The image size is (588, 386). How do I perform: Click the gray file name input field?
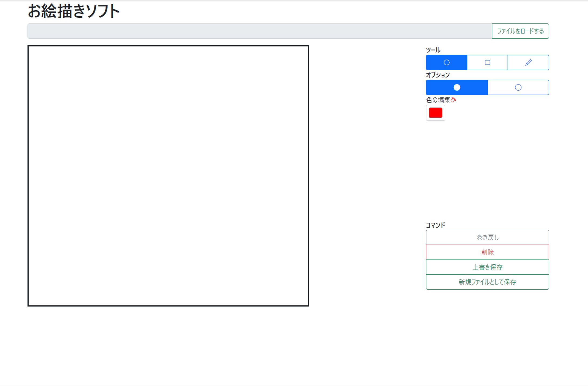click(x=260, y=31)
